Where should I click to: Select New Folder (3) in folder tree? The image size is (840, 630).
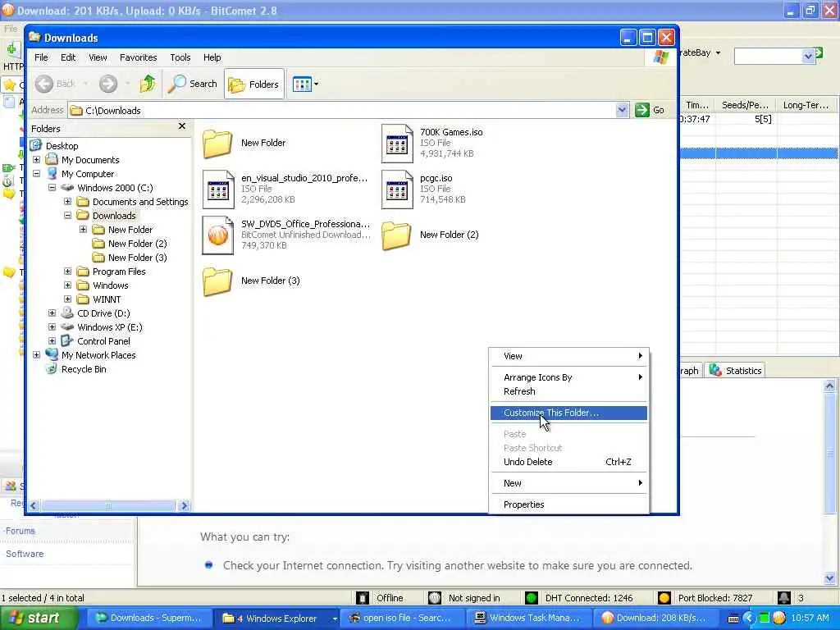pyautogui.click(x=137, y=258)
